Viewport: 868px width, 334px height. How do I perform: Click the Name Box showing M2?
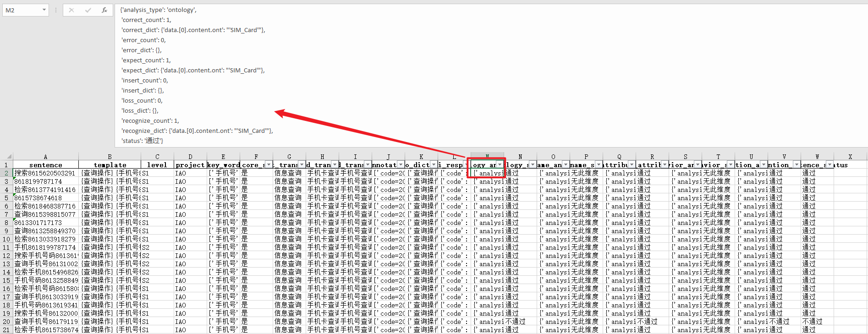pos(22,10)
